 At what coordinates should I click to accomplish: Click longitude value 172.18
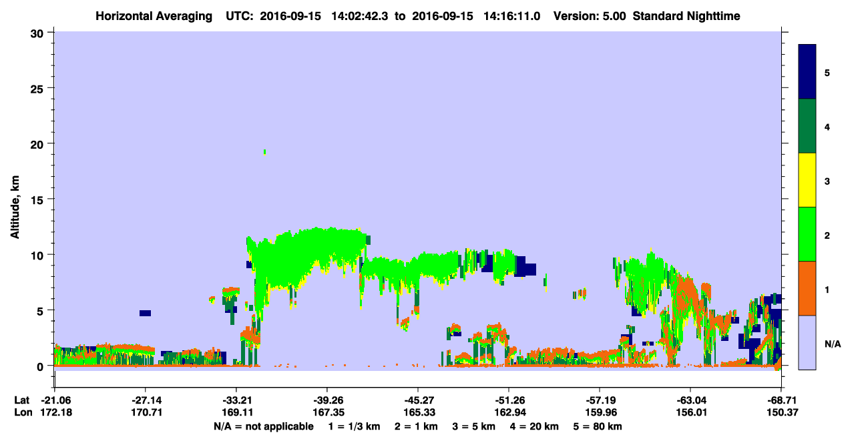(x=54, y=413)
